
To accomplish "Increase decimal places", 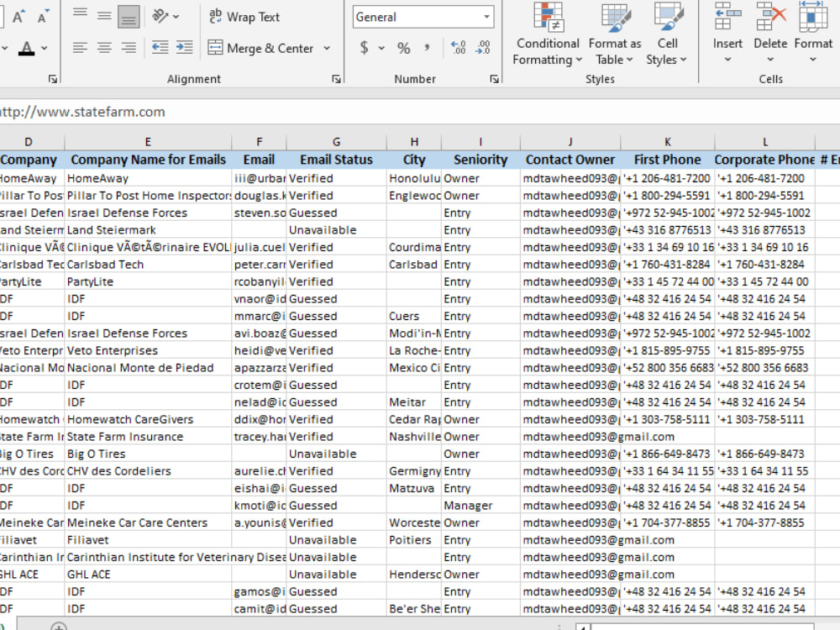I will [458, 48].
